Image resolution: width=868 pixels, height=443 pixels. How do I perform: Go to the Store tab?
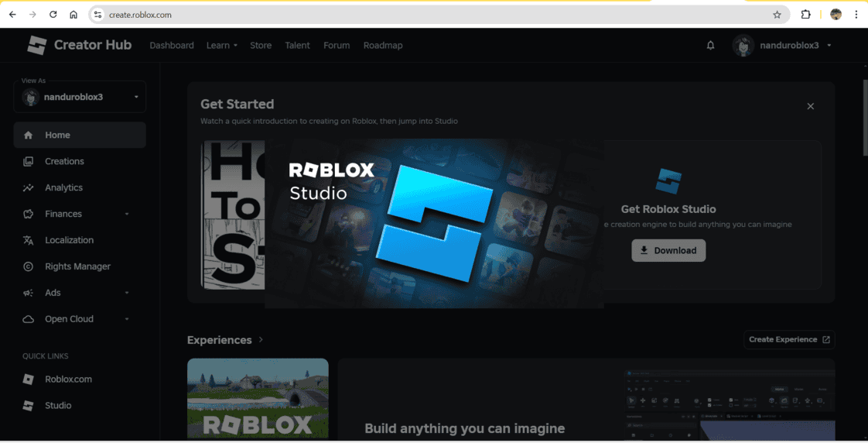(261, 46)
